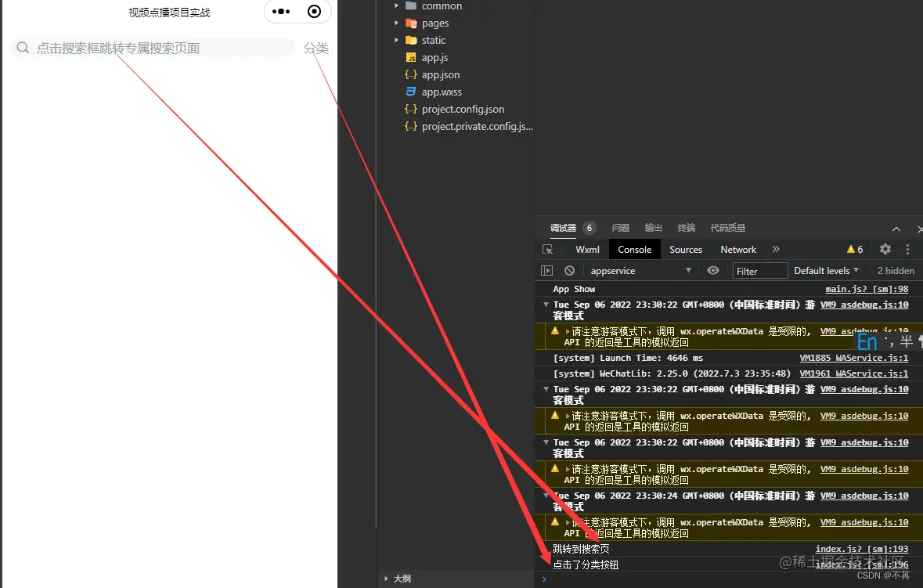Switch to the 调试器 tab
Screen dimensions: 923x588
click(x=563, y=228)
